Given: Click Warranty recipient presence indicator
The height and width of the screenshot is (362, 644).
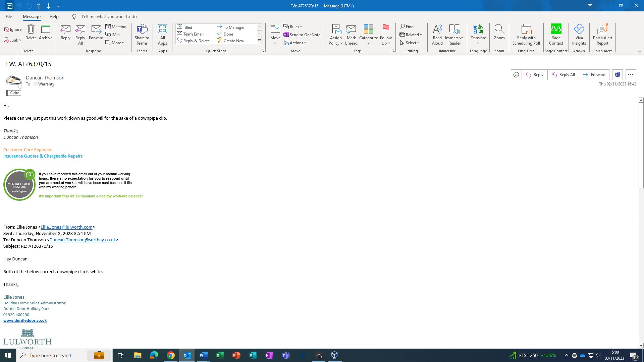Looking at the screenshot, I should [35, 84].
